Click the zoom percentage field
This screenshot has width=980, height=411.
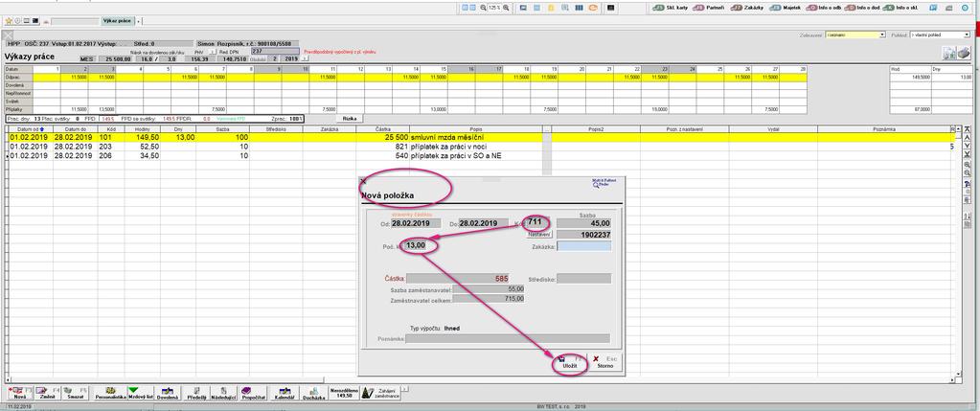(x=494, y=8)
